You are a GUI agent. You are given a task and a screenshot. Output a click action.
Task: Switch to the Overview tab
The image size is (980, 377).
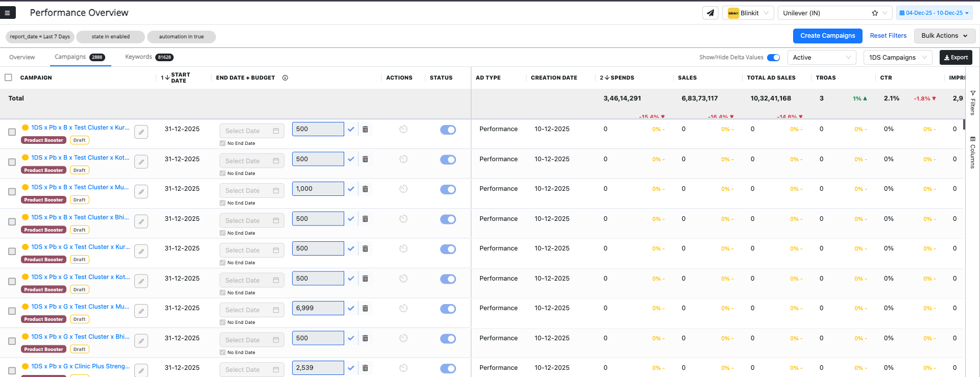coord(22,57)
